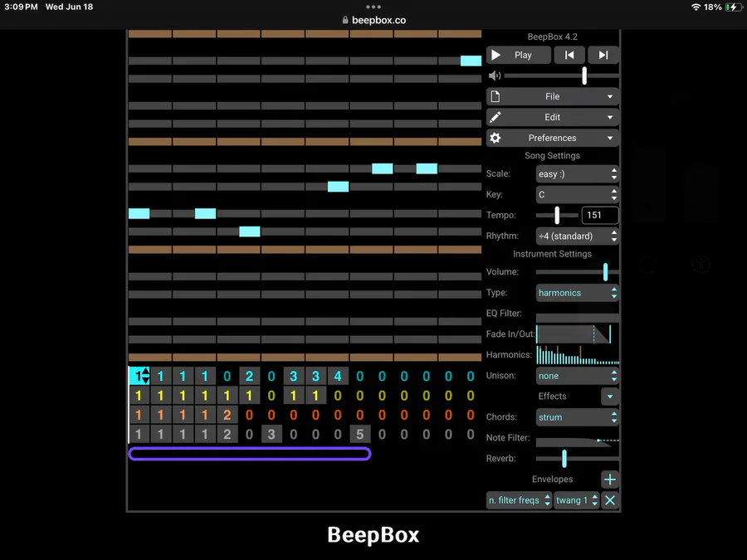747x560 pixels.
Task: Open the twang 1 envelope type dropdown
Action: click(x=577, y=500)
